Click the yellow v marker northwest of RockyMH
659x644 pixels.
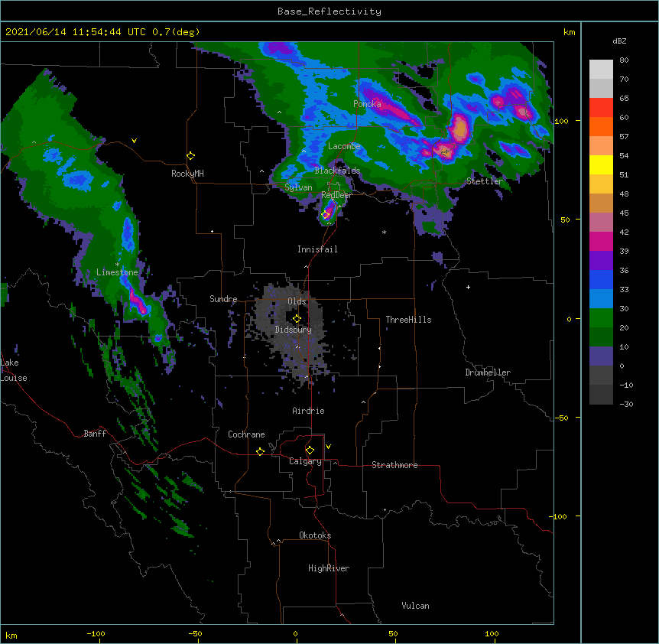pos(134,141)
